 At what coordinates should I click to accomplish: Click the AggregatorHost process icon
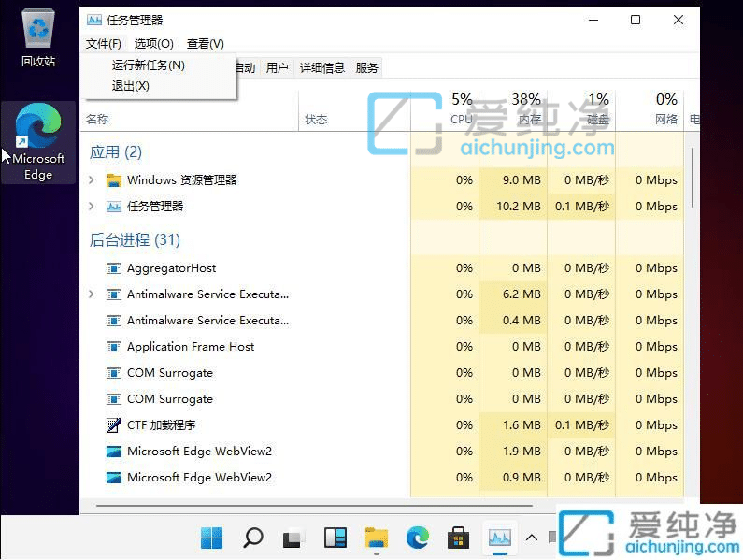point(114,268)
